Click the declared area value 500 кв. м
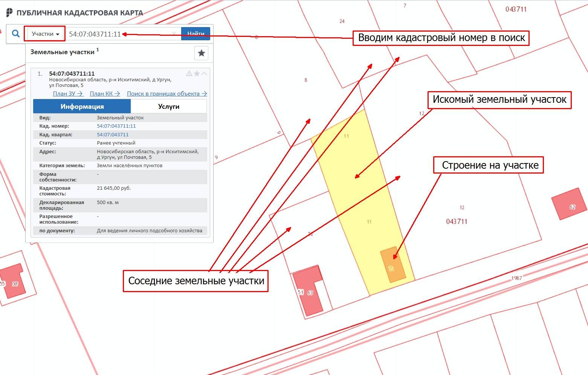 tap(108, 203)
